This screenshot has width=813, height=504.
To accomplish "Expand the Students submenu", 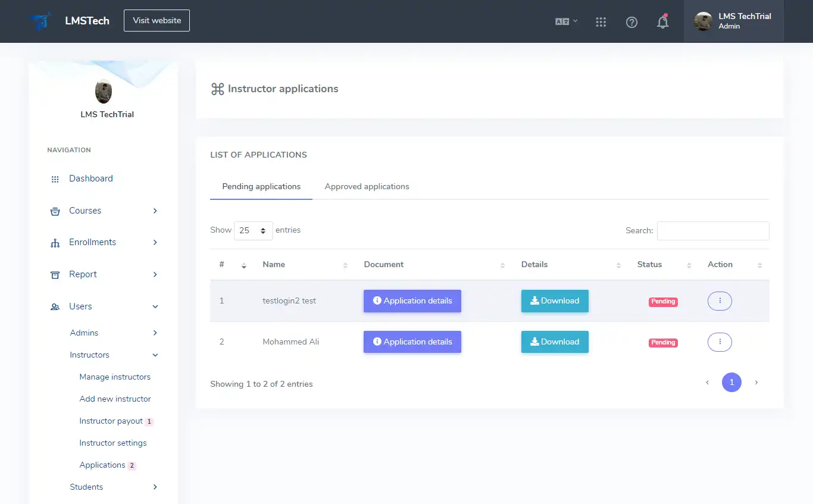I will click(x=86, y=487).
